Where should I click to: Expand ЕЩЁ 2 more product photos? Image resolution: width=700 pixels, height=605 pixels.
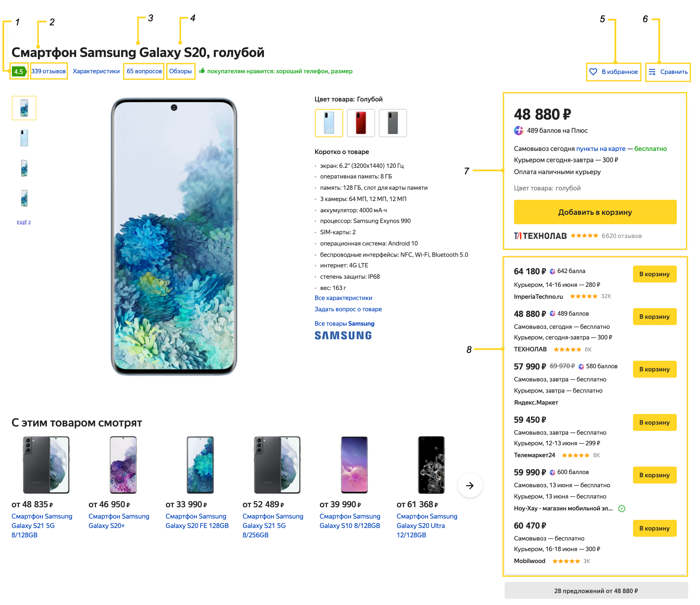[x=24, y=222]
